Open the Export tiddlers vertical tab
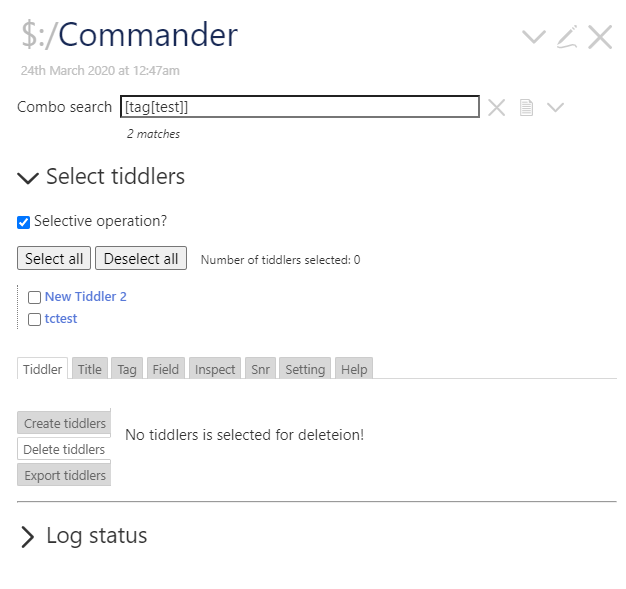This screenshot has width=626, height=589. click(x=64, y=475)
